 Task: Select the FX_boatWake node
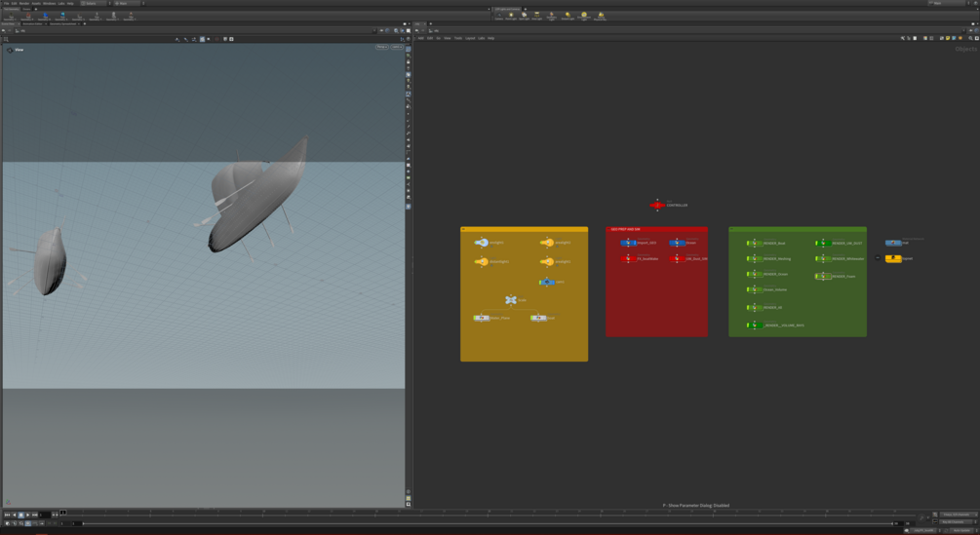click(628, 258)
